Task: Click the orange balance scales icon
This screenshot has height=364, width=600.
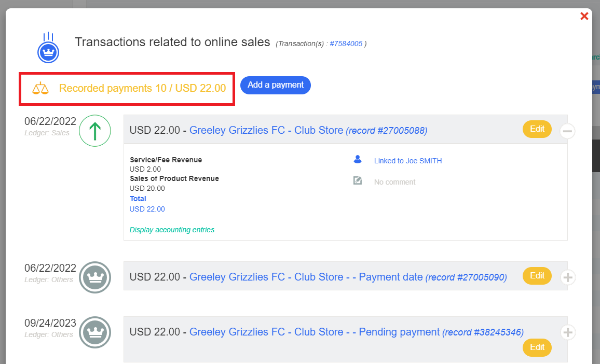Action: pos(40,89)
